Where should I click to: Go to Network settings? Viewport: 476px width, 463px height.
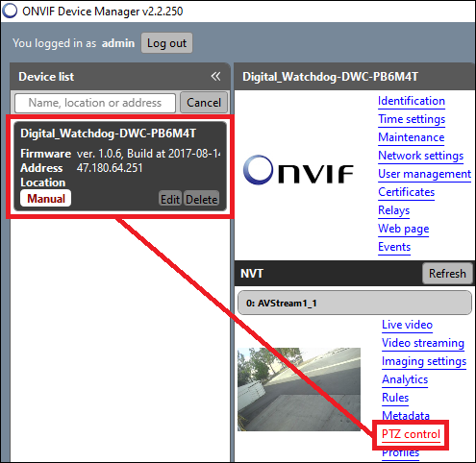coord(421,156)
